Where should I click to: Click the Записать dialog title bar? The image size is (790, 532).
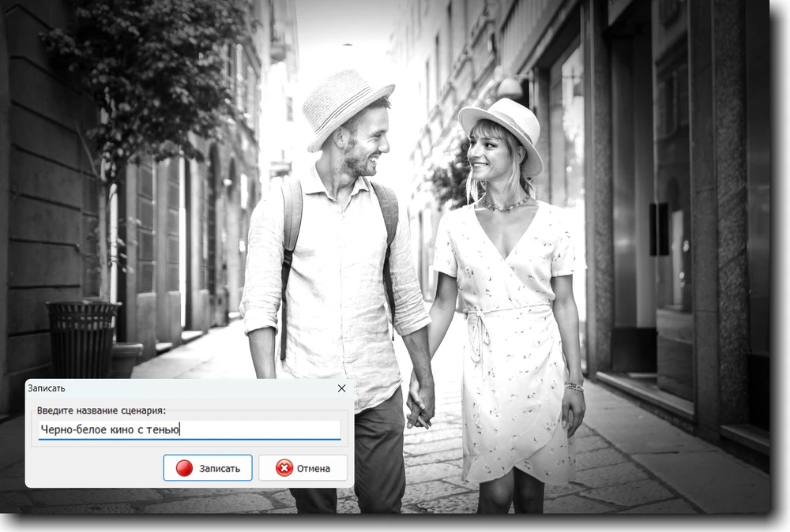pos(158,388)
